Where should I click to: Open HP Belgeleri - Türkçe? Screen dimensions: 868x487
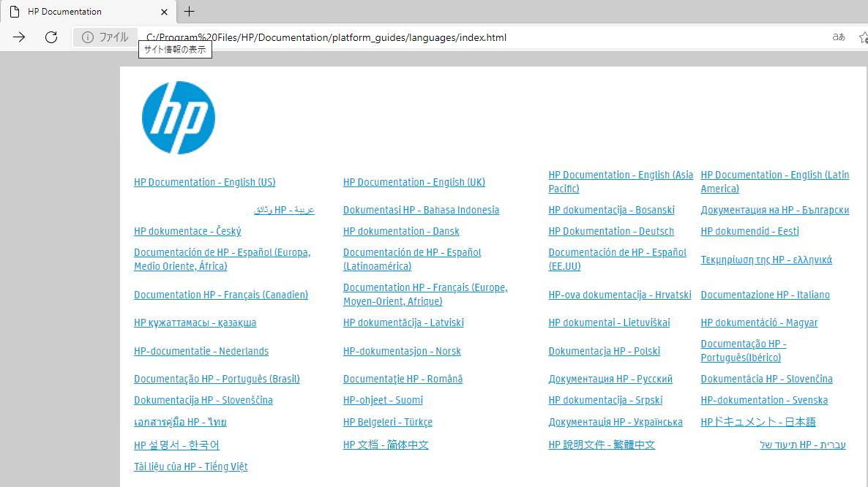(x=387, y=423)
